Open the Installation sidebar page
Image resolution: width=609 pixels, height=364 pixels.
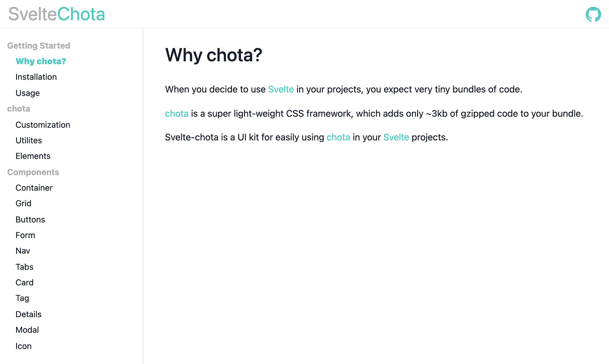(x=36, y=77)
